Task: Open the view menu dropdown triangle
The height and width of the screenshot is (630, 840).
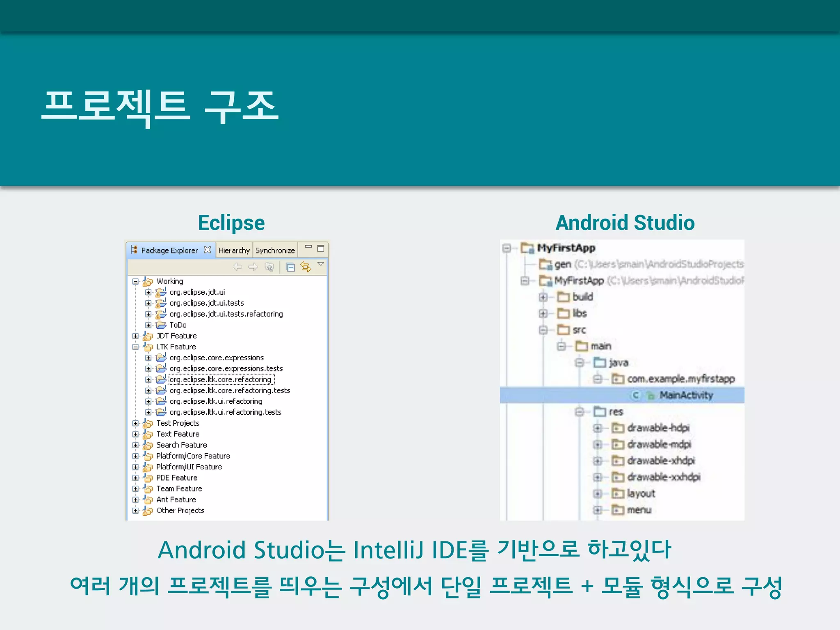Action: (321, 264)
